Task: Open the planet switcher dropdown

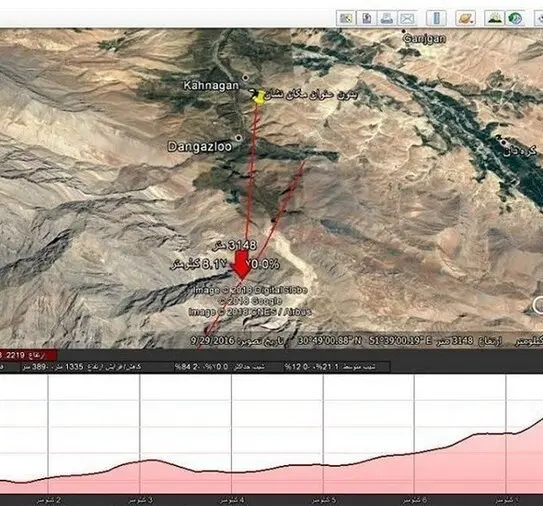Action: click(465, 18)
